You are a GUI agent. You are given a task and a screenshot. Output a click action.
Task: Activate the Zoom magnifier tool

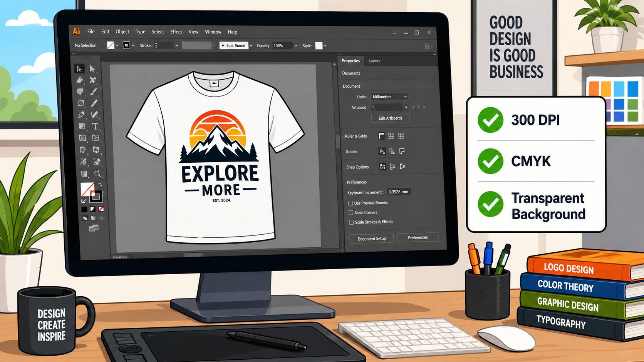pos(98,173)
